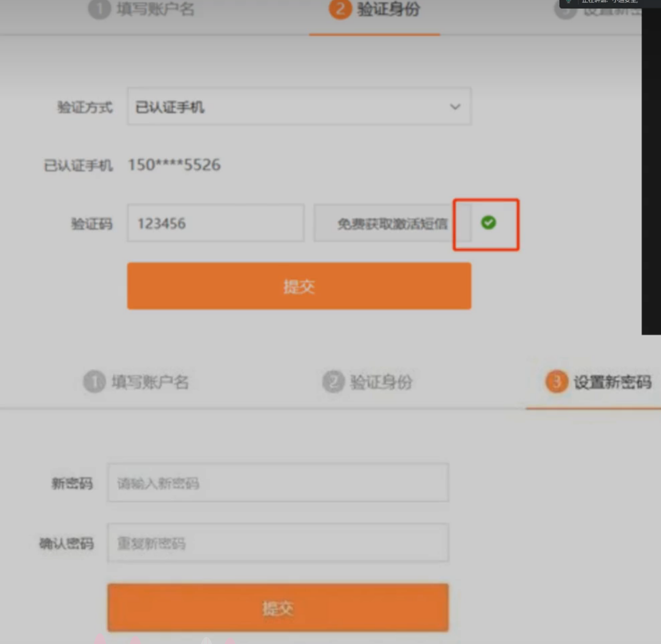The width and height of the screenshot is (661, 644).
Task: Select the 设置新密码 step tab label
Action: coord(612,382)
